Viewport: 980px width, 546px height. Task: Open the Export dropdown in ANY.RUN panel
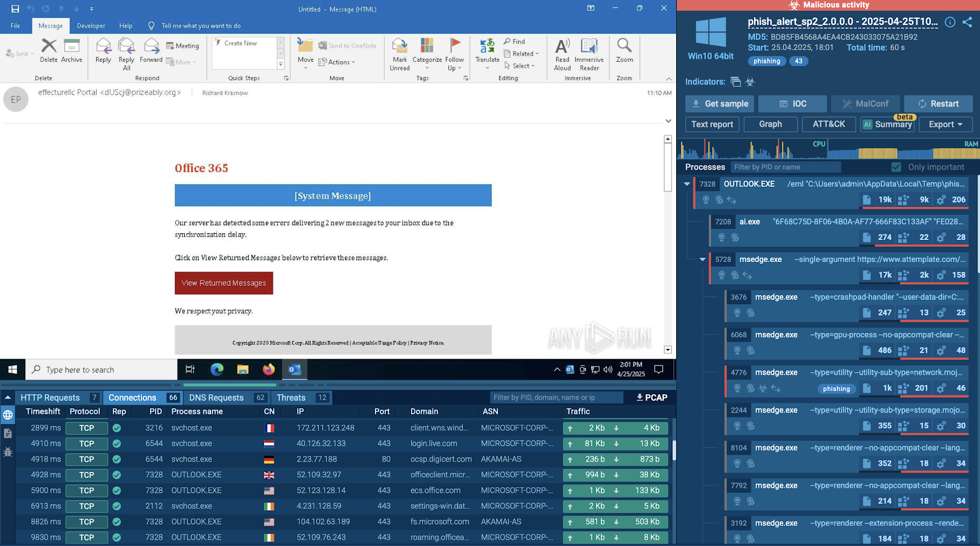(946, 124)
